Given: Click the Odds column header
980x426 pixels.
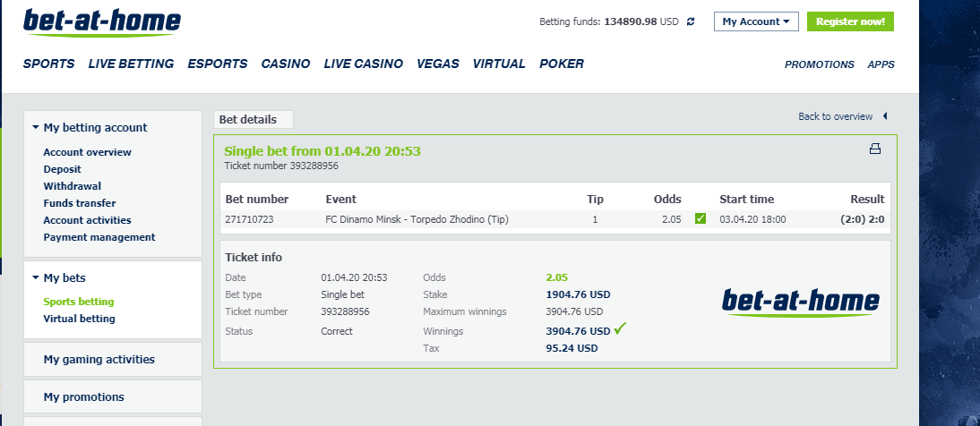Looking at the screenshot, I should click(x=667, y=200).
